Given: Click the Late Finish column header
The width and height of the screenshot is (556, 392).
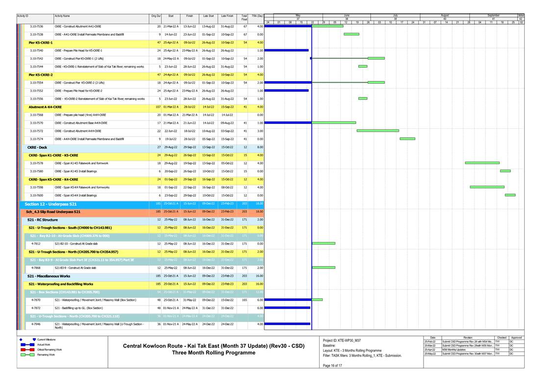Looking at the screenshot, I should coord(227,16).
